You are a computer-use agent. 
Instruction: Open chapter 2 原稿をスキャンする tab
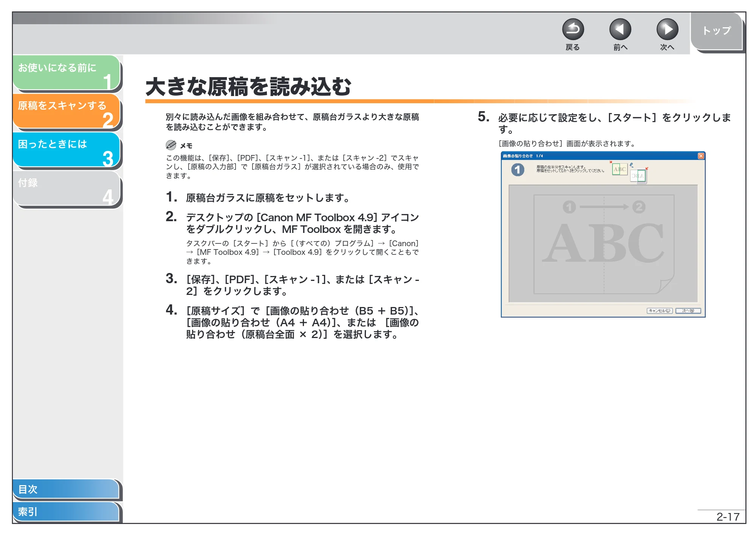click(67, 111)
